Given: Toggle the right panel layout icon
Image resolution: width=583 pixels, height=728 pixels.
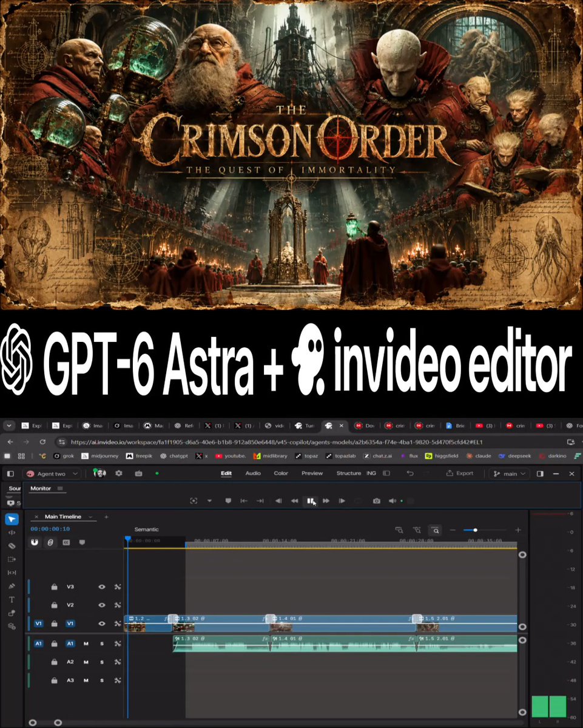Looking at the screenshot, I should click(x=540, y=474).
